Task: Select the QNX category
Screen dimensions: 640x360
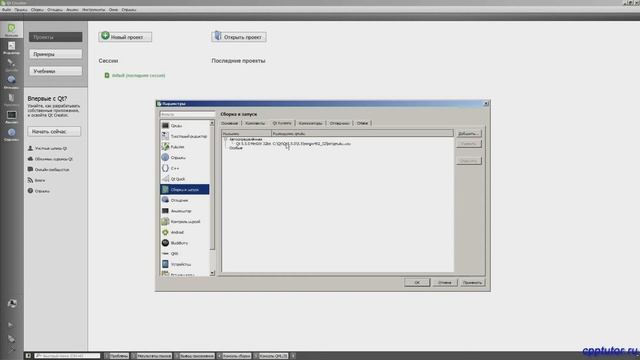Action: point(185,253)
